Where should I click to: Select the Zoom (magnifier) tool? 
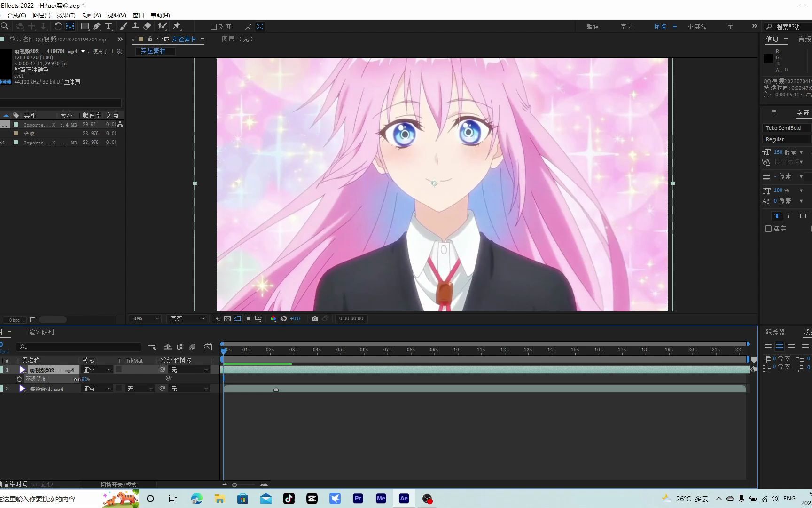[5, 26]
